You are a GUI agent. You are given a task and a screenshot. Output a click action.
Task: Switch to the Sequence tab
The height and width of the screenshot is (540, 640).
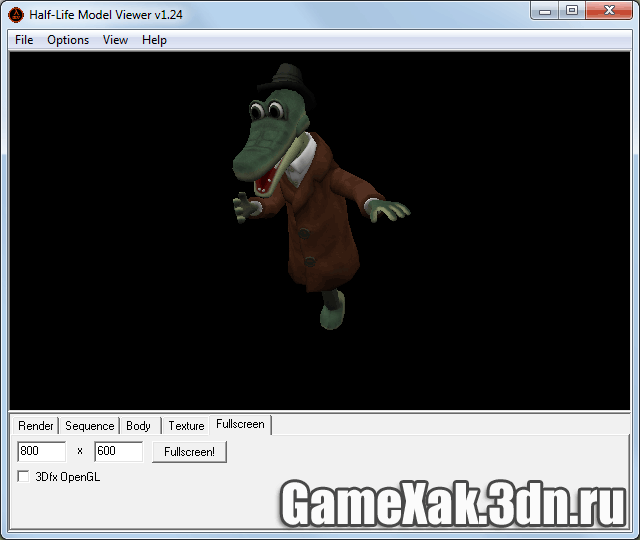tap(89, 426)
